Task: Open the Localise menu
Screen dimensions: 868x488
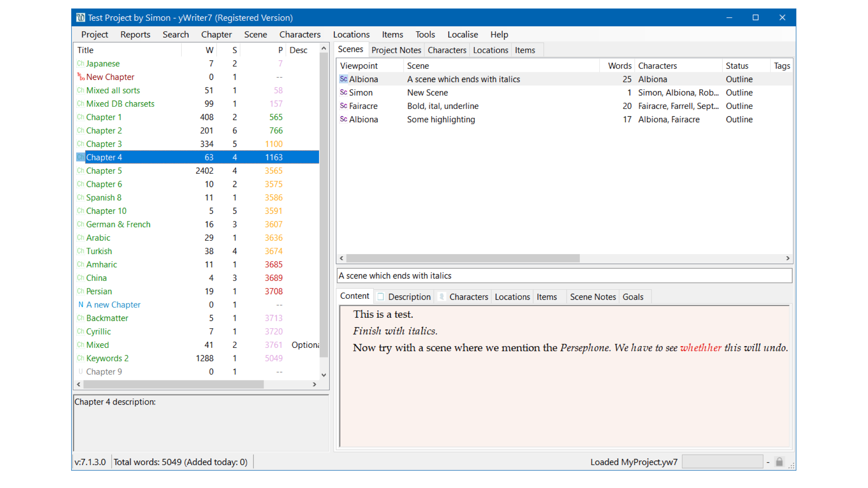Action: [x=462, y=34]
